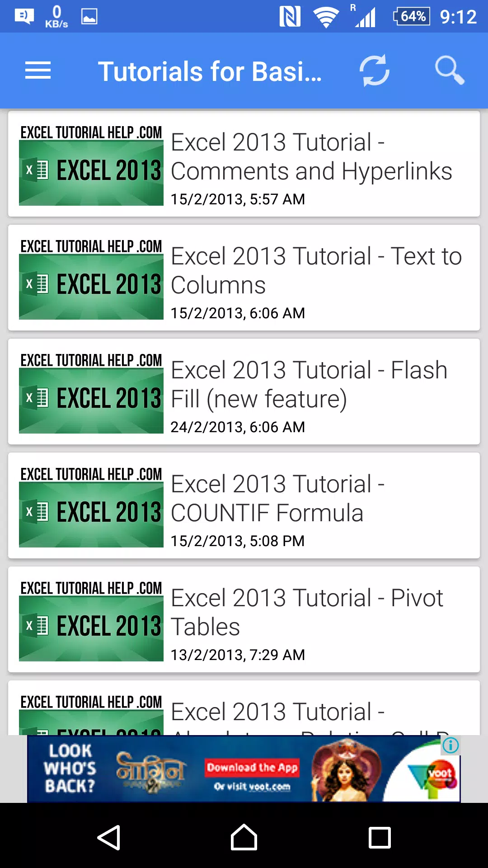Open Text to Columns tutorial
Viewport: 488px width, 868px height.
244,278
